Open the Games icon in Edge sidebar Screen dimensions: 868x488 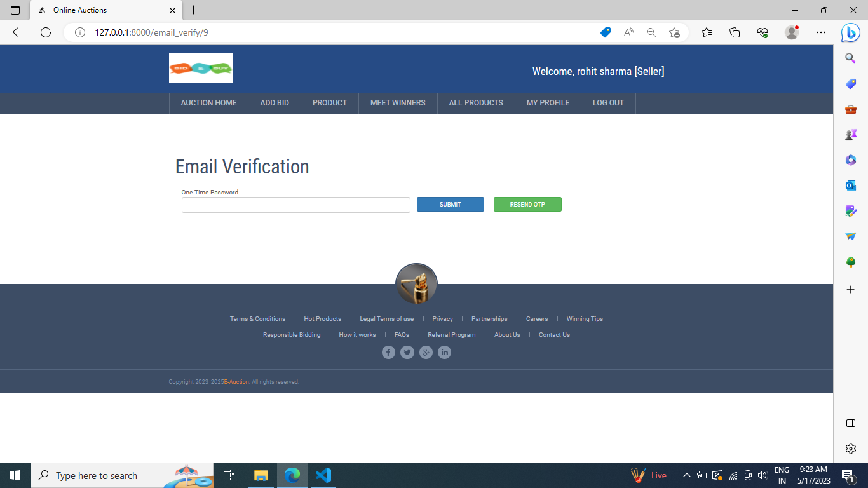(850, 134)
